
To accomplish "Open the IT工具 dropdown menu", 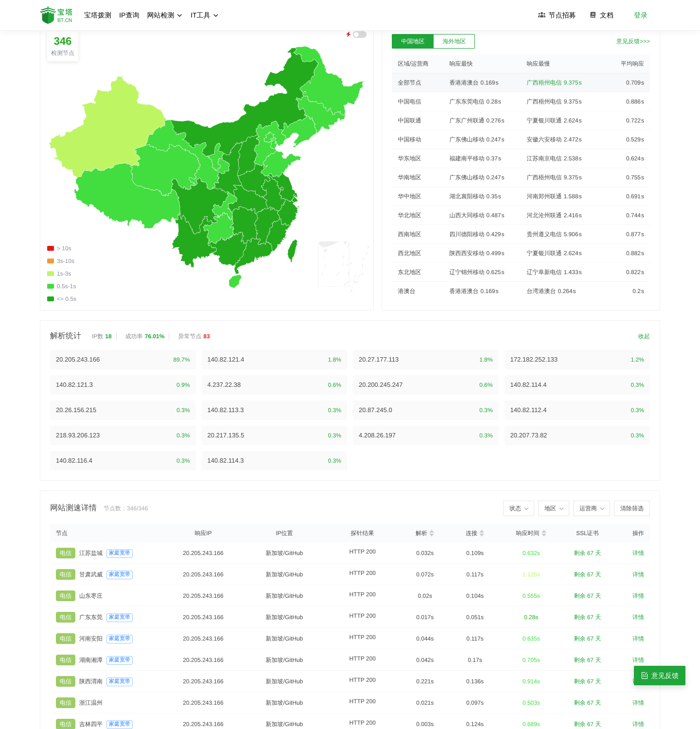I will coord(204,15).
